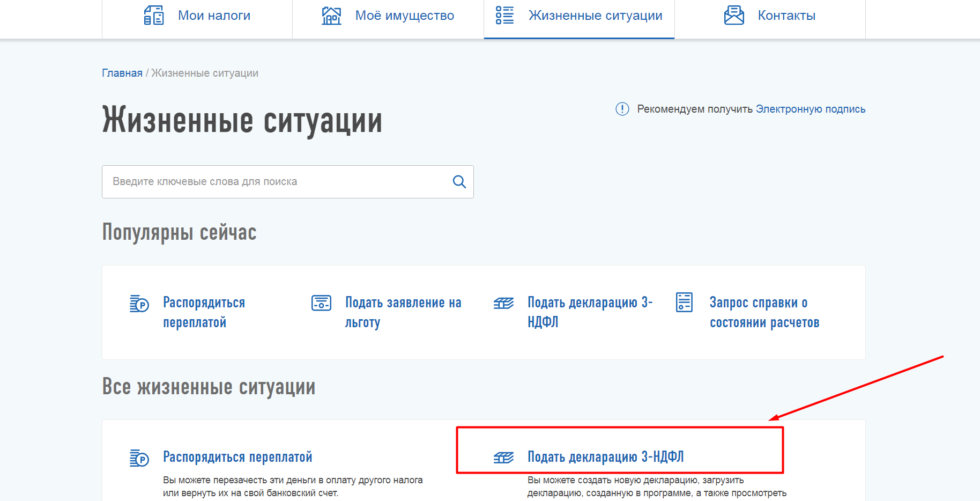980x501 pixels.
Task: Click the Жизненные ситуации breadcrumb text
Action: pos(205,73)
